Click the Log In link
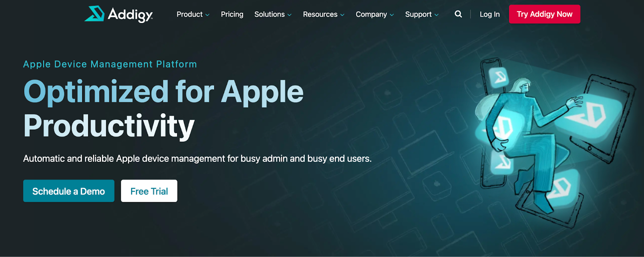 (x=489, y=14)
